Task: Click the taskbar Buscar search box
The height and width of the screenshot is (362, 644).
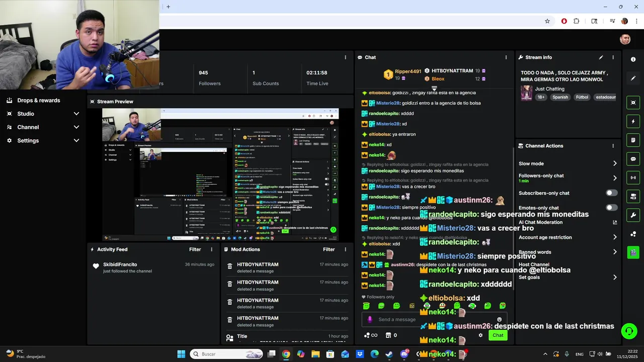Action: point(227,354)
